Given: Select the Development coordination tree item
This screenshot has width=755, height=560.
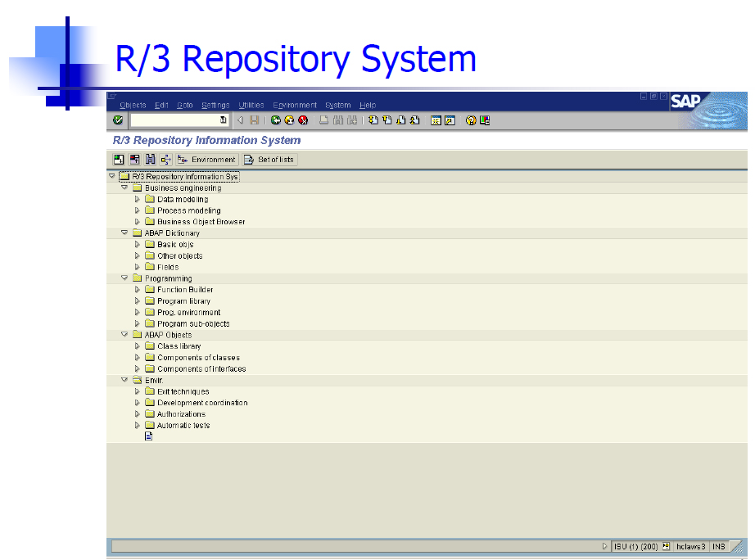Looking at the screenshot, I should 202,403.
